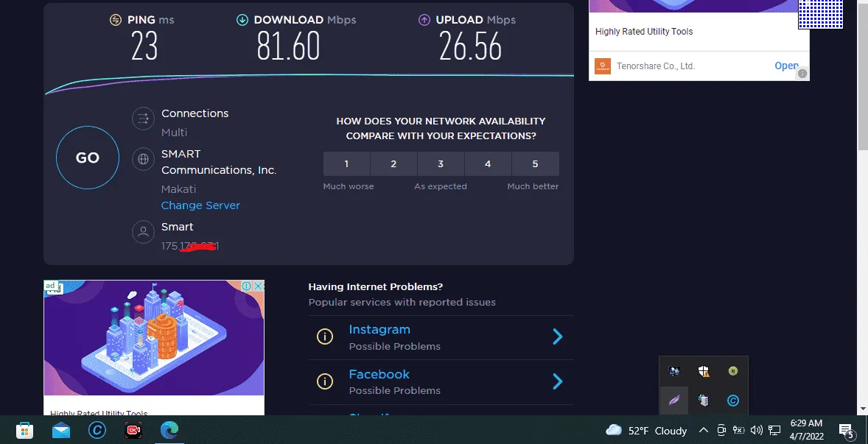
Task: Click the ping value 23
Action: click(x=144, y=46)
